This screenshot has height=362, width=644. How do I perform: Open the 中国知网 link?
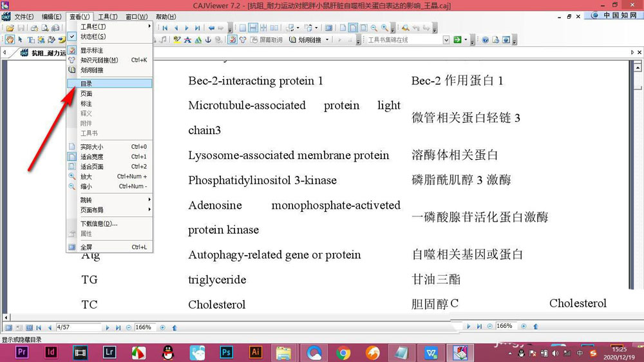[x=615, y=15]
